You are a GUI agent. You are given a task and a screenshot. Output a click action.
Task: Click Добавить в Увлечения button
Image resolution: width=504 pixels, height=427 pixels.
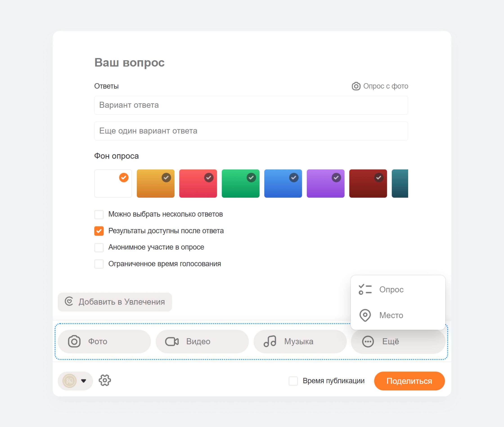[115, 302]
